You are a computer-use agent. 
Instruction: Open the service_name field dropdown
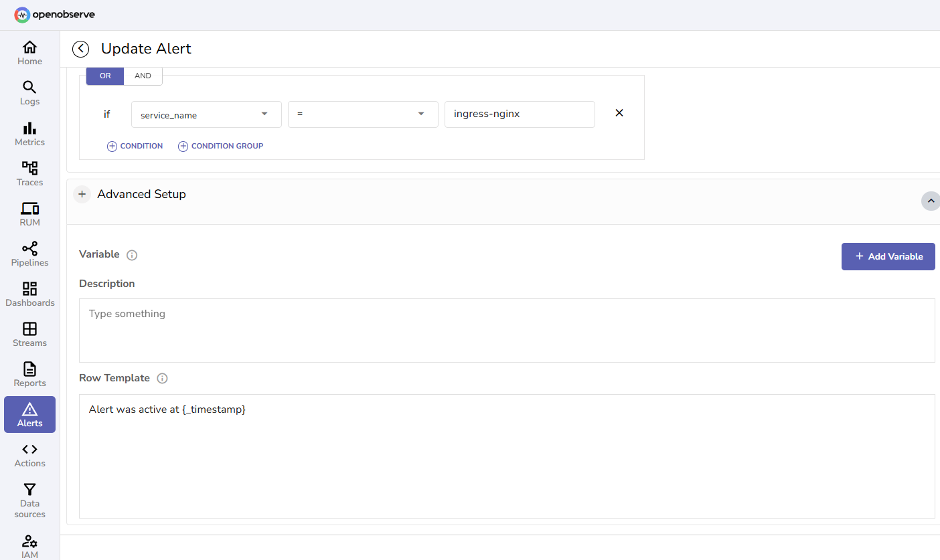206,114
